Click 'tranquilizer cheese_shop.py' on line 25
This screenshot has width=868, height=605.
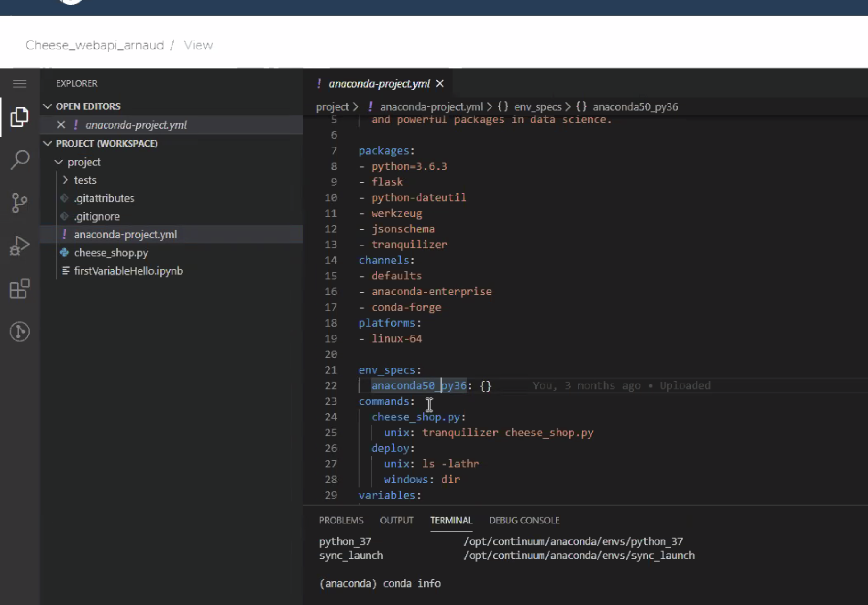click(508, 433)
